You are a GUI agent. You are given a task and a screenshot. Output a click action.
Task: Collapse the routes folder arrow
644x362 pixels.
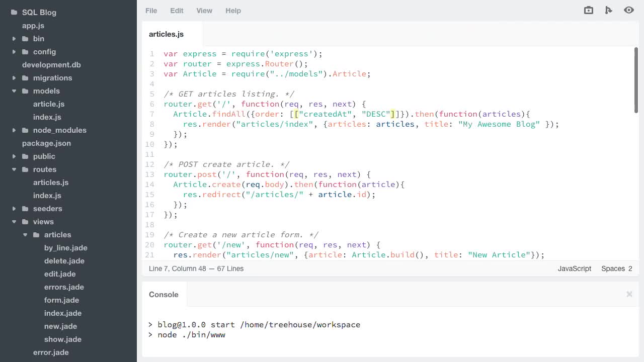coord(14,169)
